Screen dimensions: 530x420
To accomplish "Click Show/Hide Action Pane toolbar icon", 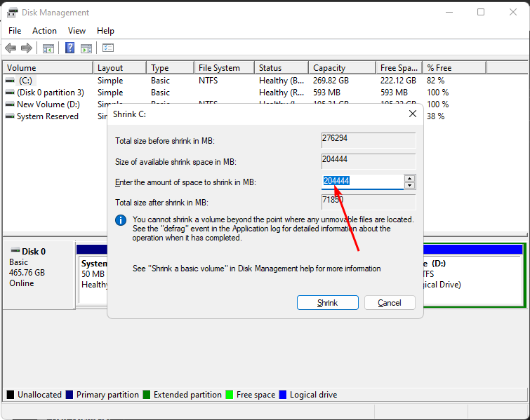I will click(86, 48).
